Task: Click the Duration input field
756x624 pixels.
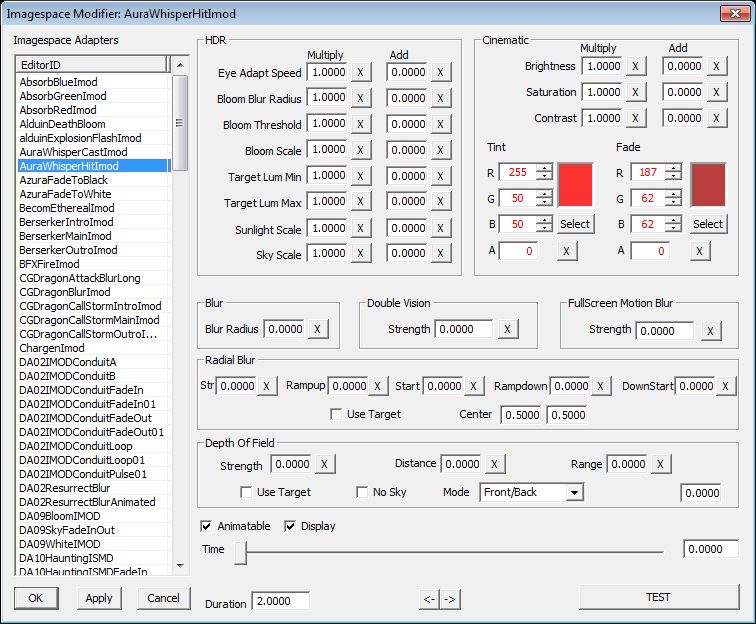Action: pos(281,601)
